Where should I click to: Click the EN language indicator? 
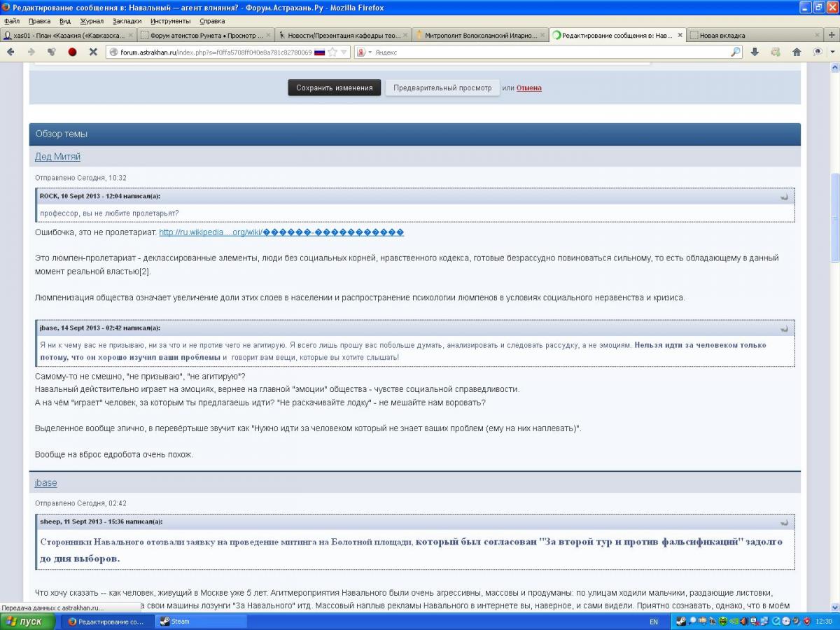[654, 622]
